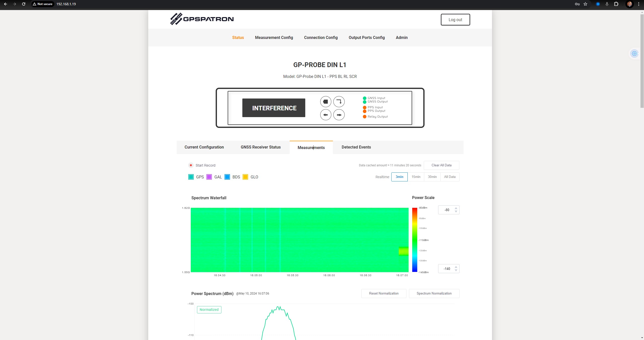Toggle the GLO constellation checkbox
644x340 pixels.
[245, 177]
